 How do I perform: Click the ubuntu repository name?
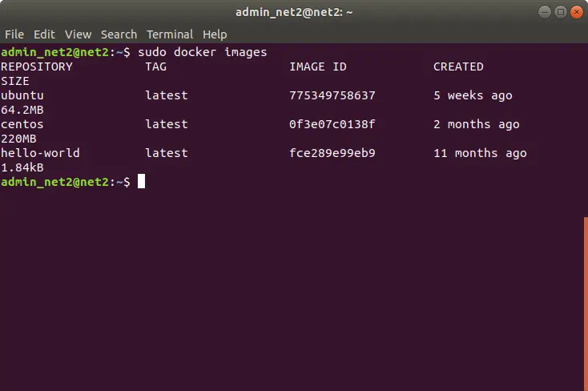click(x=22, y=95)
